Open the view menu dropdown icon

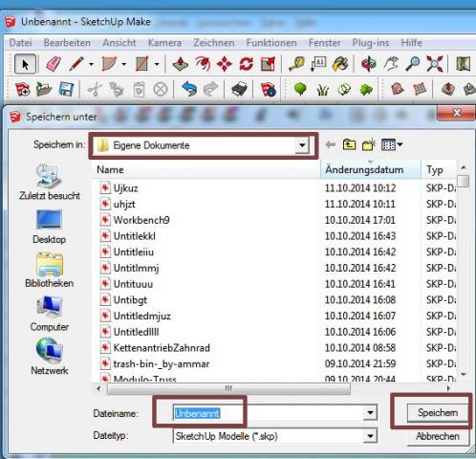[392, 144]
